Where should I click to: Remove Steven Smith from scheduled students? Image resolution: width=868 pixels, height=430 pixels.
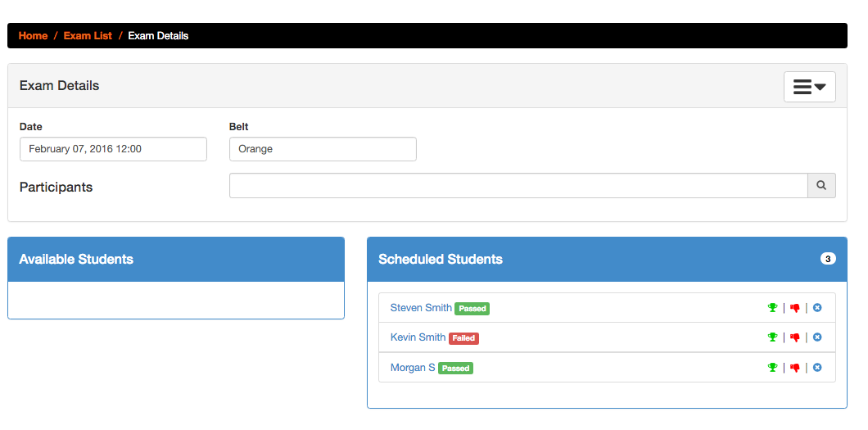click(817, 308)
